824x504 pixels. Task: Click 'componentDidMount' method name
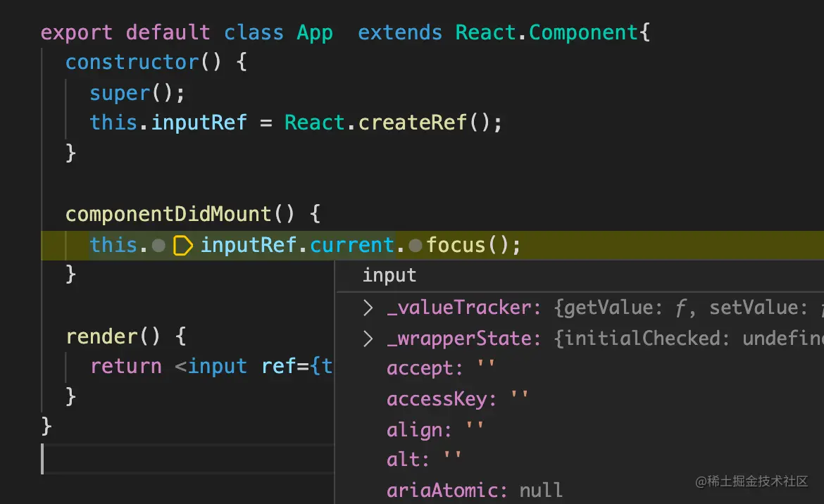pos(168,215)
